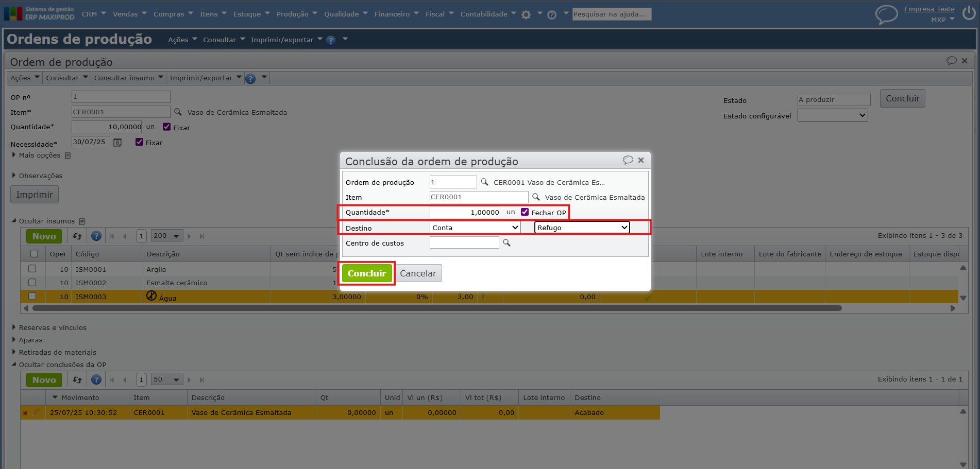This screenshot has width=980, height=469.
Task: Click the comment bubble in conclusion dialog header
Action: pyautogui.click(x=628, y=160)
